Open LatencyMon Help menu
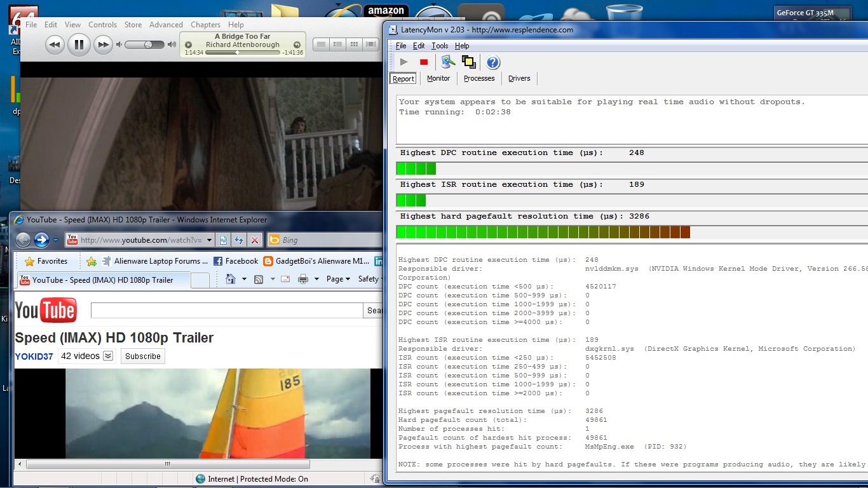 pyautogui.click(x=462, y=46)
